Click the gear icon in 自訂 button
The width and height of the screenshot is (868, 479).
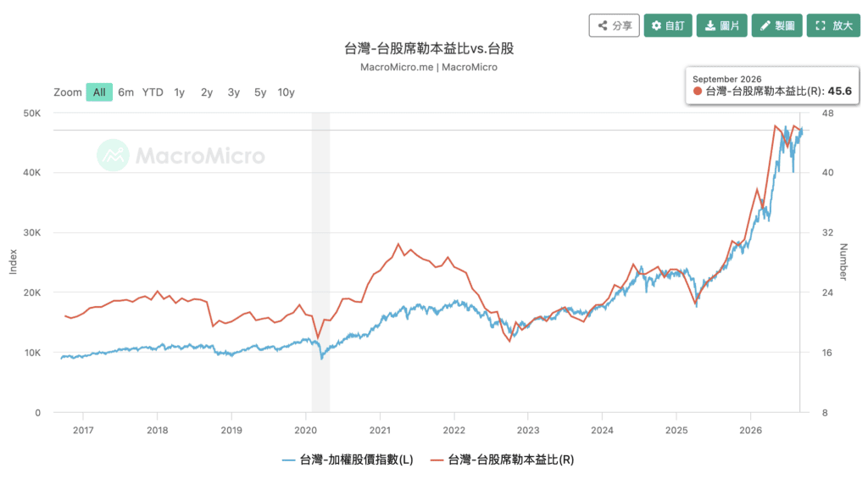(x=656, y=25)
